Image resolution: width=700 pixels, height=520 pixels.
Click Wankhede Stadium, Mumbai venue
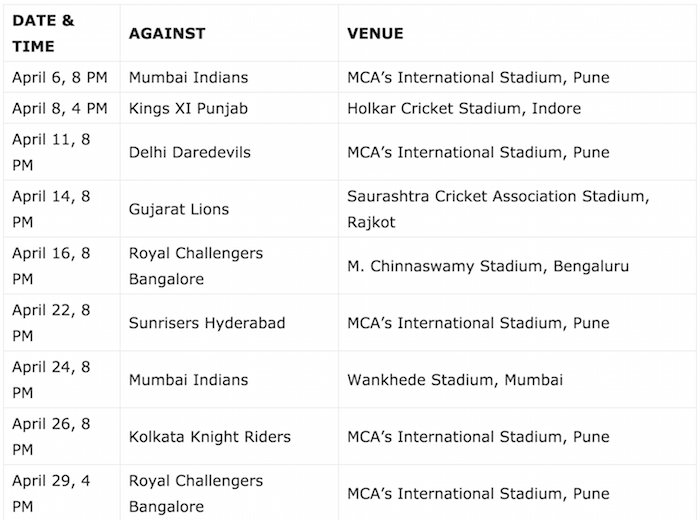(x=455, y=380)
